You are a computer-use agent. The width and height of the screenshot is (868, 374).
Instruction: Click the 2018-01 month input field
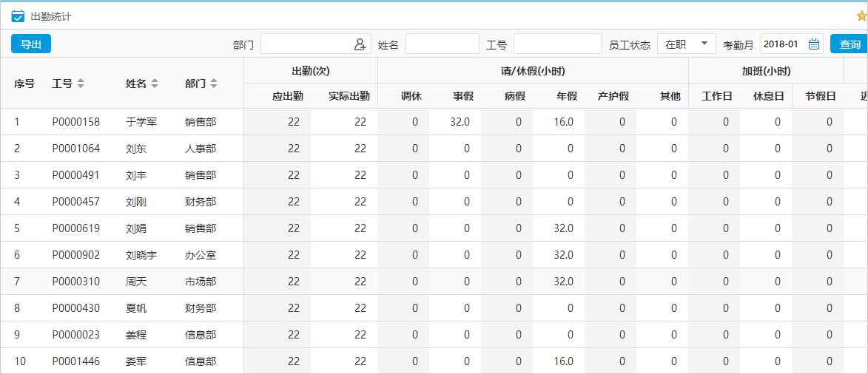(x=783, y=44)
